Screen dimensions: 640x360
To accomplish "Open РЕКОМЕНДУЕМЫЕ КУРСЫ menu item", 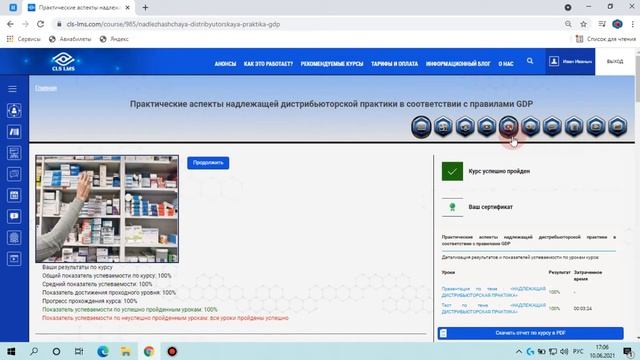I will pos(332,64).
